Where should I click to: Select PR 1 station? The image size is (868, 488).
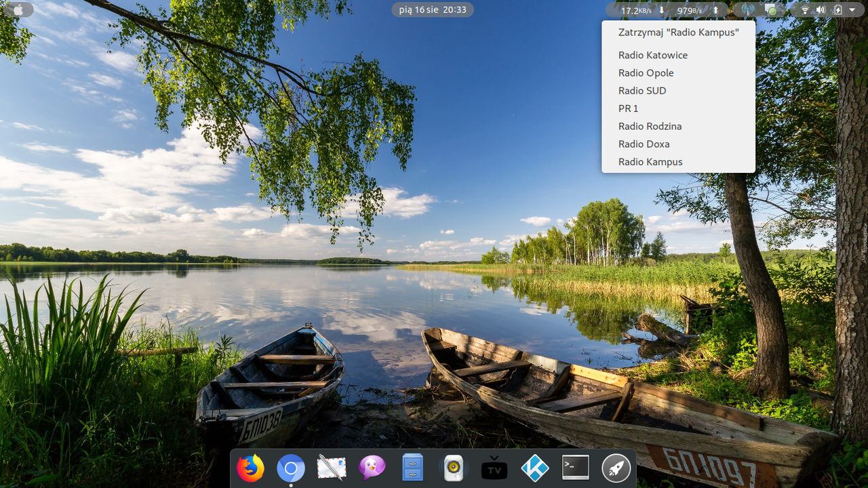click(678, 108)
